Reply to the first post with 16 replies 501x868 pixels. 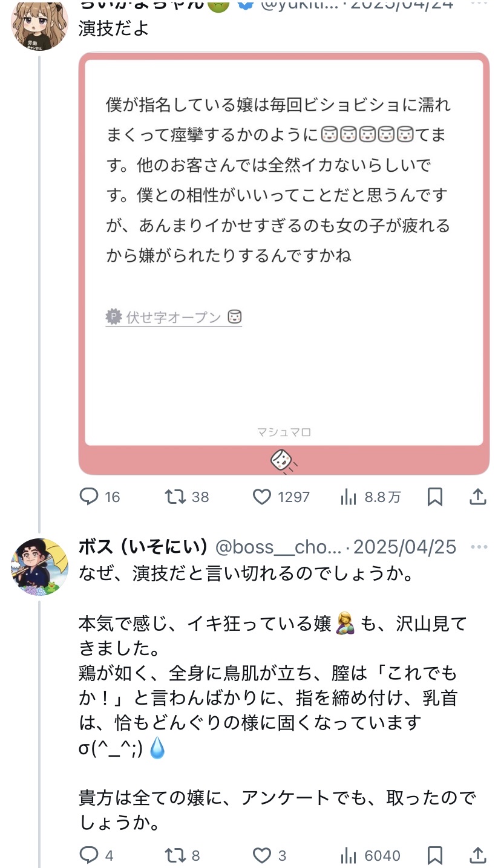90,497
